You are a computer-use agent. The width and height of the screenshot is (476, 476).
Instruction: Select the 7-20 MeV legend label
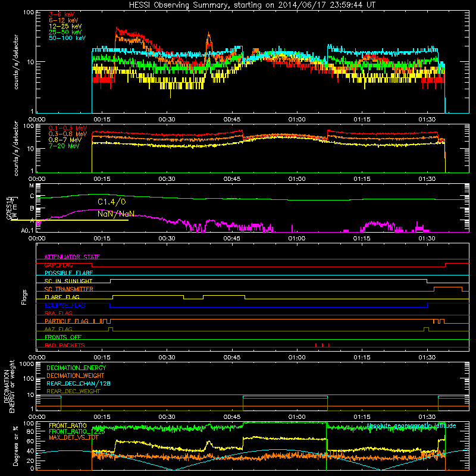64,146
